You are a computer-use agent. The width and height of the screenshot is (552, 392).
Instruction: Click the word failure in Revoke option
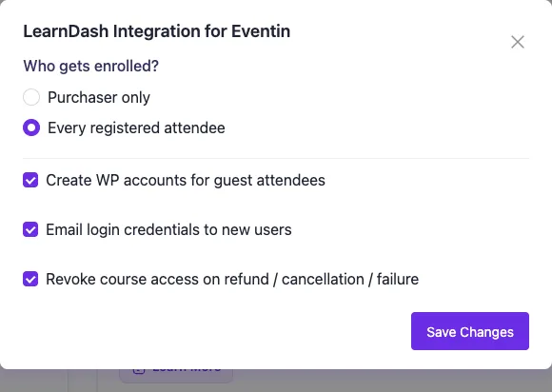click(398, 280)
